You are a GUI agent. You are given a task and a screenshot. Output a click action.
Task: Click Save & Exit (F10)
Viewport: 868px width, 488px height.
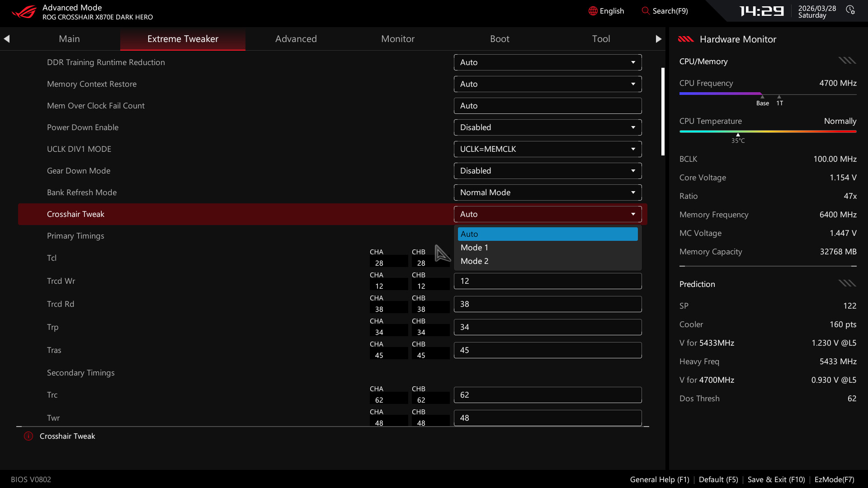pos(776,479)
